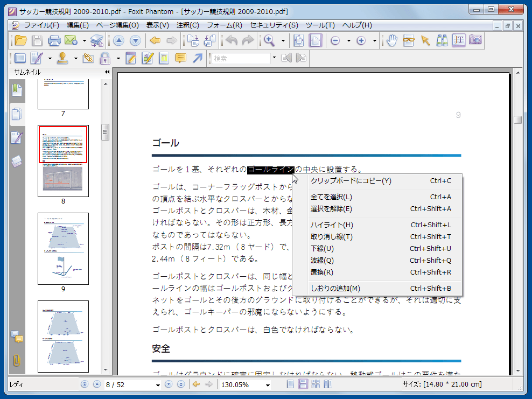Screen dimensions: 532x399
Task: Click the Save diskette icon
Action: [x=37, y=41]
